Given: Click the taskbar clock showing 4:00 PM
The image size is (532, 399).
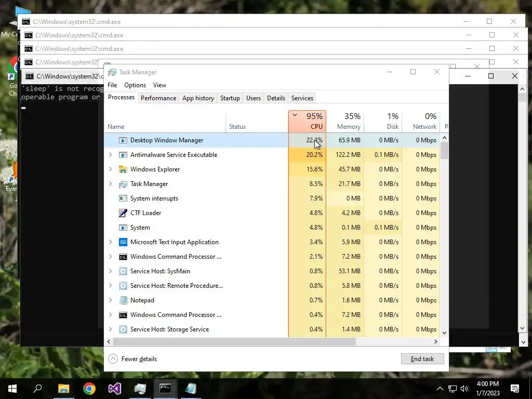Looking at the screenshot, I should click(488, 389).
